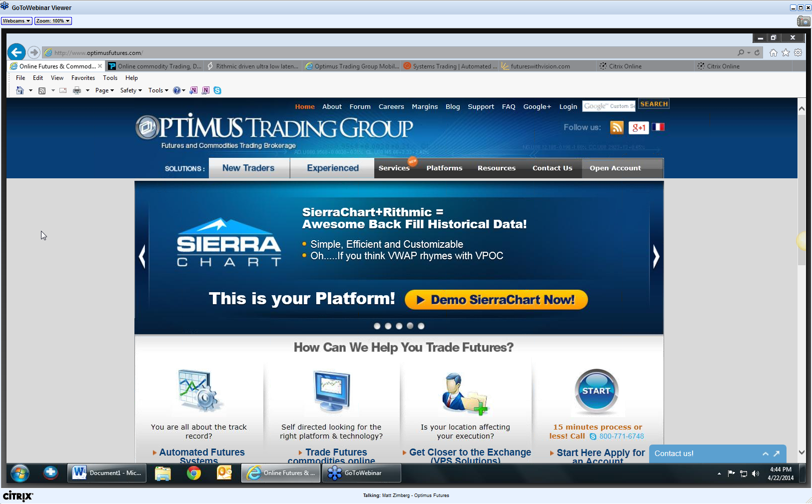Viewport: 812px width, 504px height.
Task: Click the taskbar volume speaker icon
Action: 756,474
